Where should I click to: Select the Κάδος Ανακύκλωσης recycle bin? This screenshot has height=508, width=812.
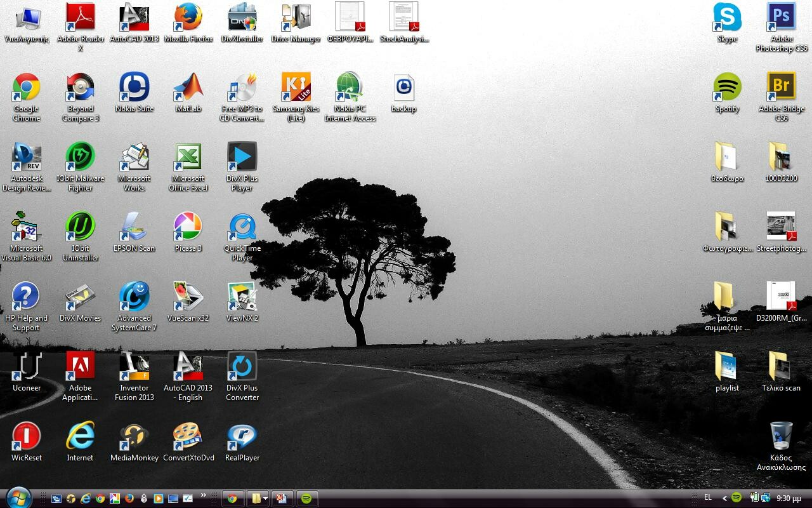point(782,437)
